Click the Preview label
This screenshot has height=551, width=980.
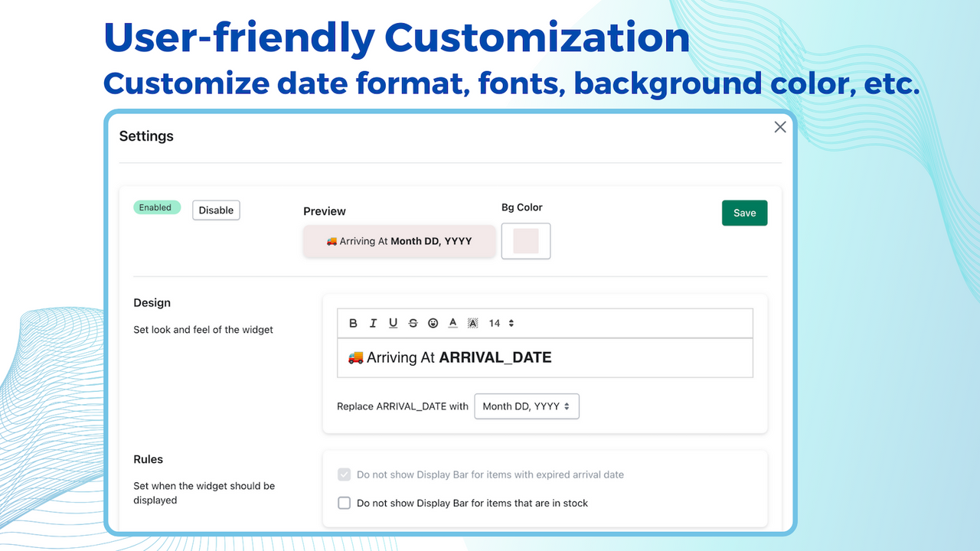325,211
